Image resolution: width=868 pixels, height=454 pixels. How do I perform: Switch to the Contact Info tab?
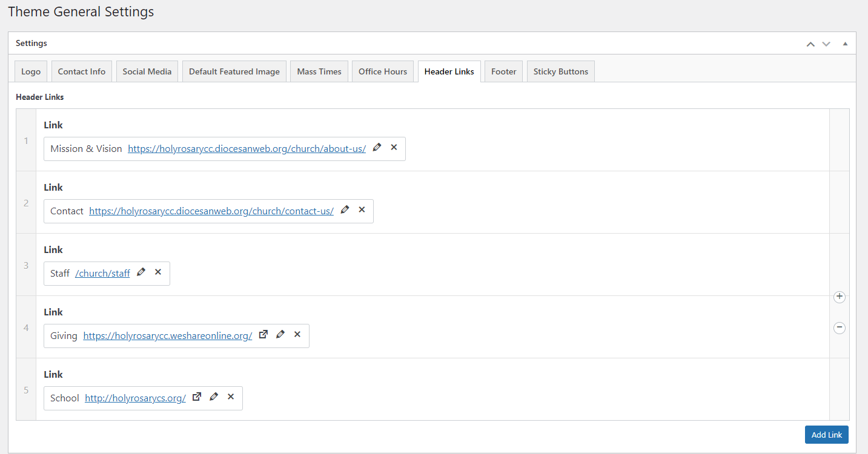point(82,71)
